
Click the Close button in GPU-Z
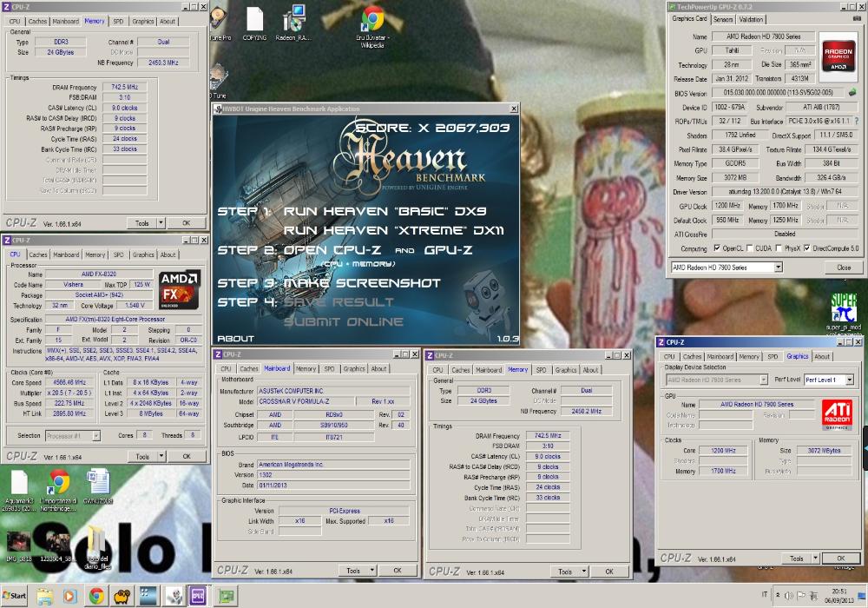pyautogui.click(x=844, y=267)
